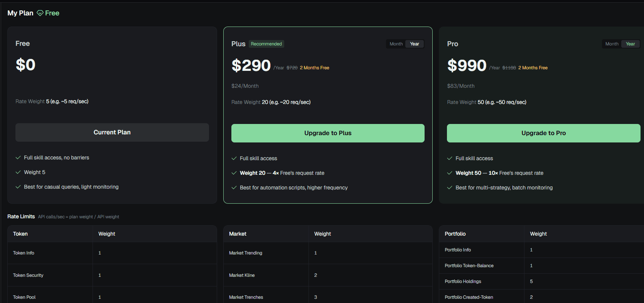Click checkmark beside Full skill access, no barriers
The width and height of the screenshot is (644, 303).
(x=18, y=157)
